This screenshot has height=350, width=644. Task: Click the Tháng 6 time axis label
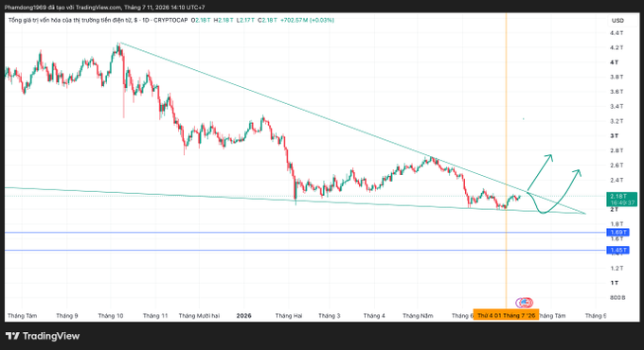pos(462,316)
